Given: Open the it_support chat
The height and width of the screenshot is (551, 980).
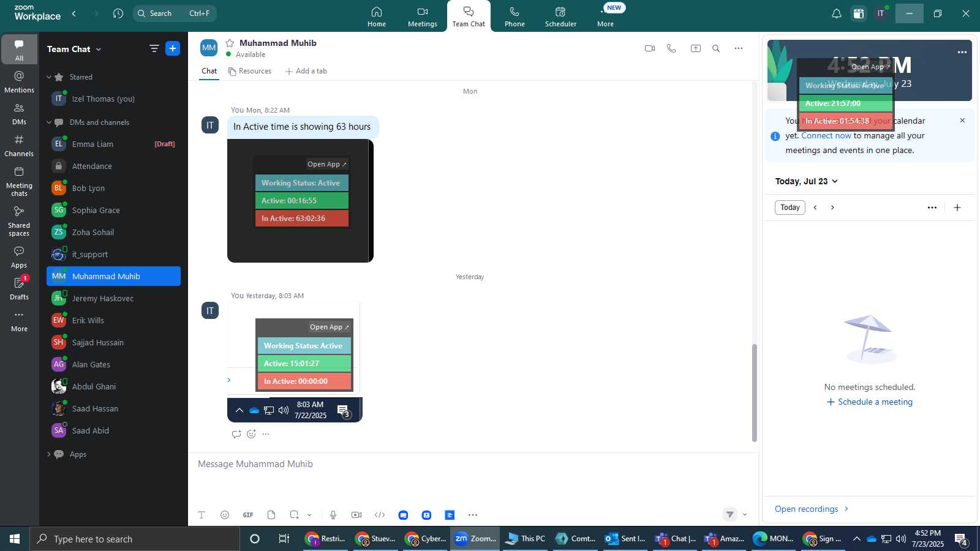Looking at the screenshot, I should coord(113,254).
